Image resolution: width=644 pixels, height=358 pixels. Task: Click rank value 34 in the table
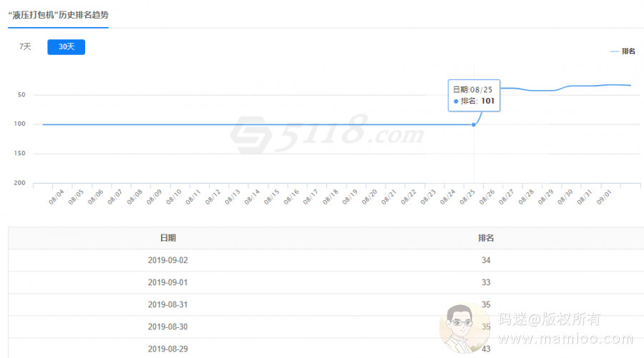[486, 260]
